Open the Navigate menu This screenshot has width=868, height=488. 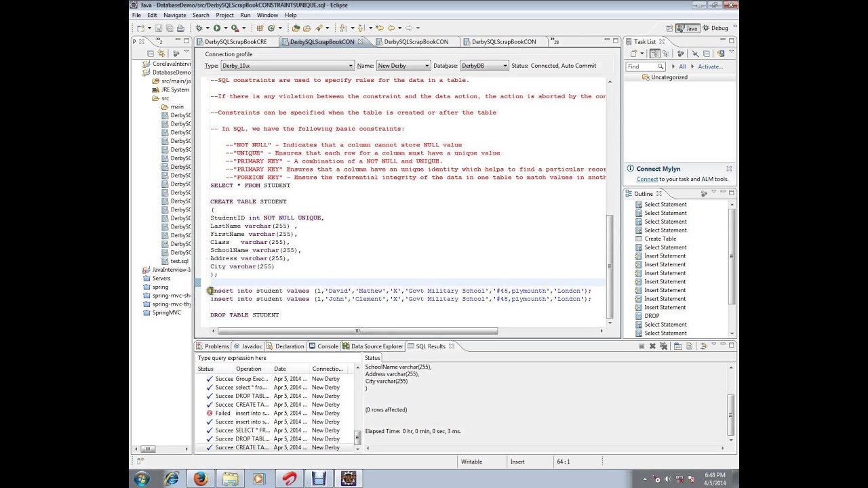(174, 15)
